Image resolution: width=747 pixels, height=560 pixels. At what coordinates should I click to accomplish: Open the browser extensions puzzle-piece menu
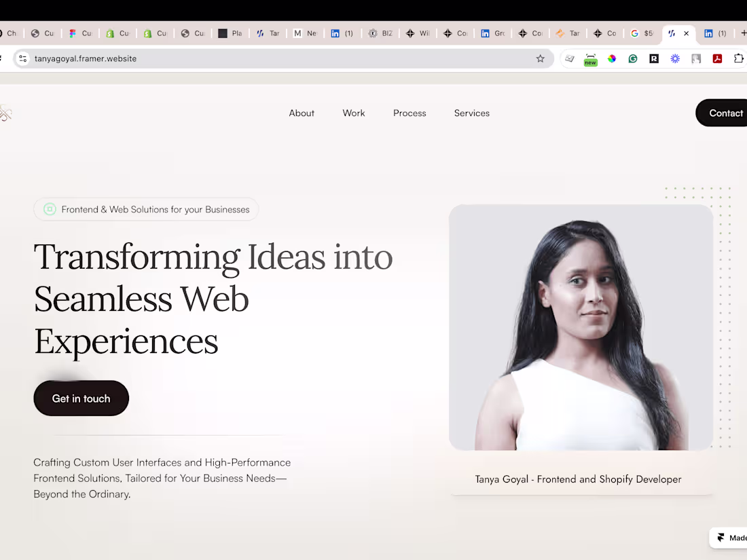tap(739, 59)
